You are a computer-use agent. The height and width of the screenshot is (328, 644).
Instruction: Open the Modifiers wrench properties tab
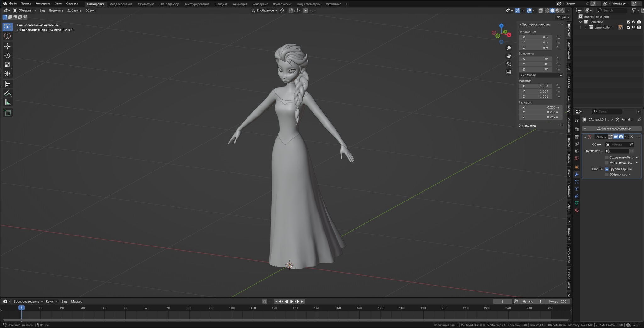click(576, 174)
